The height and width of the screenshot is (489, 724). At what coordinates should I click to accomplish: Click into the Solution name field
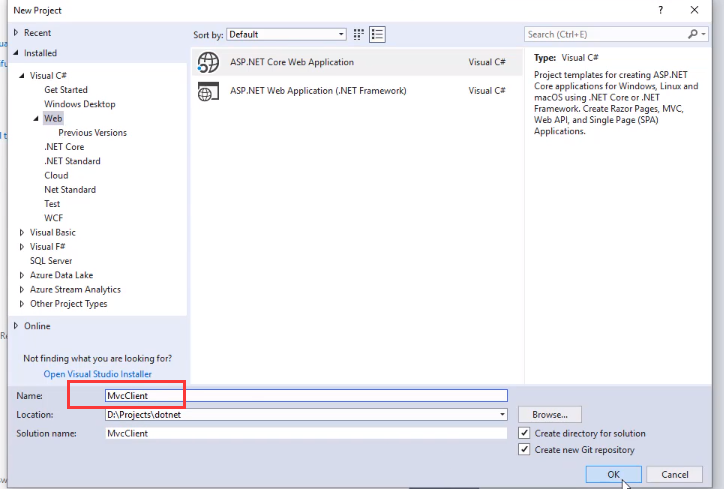pyautogui.click(x=306, y=434)
